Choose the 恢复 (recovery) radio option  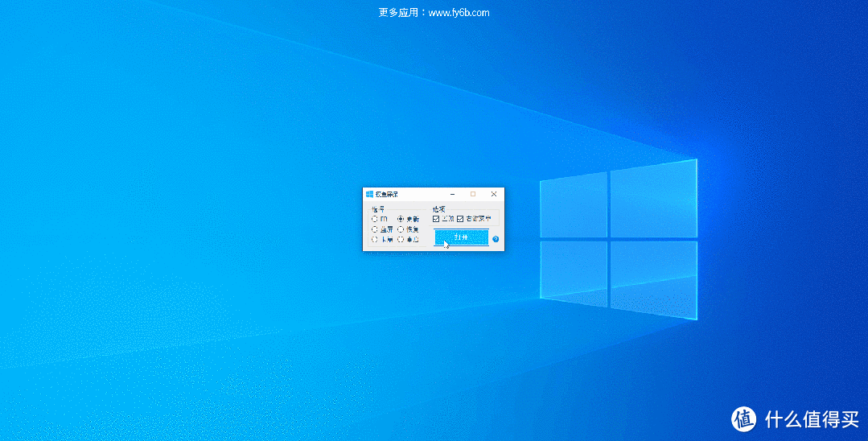[x=401, y=229]
